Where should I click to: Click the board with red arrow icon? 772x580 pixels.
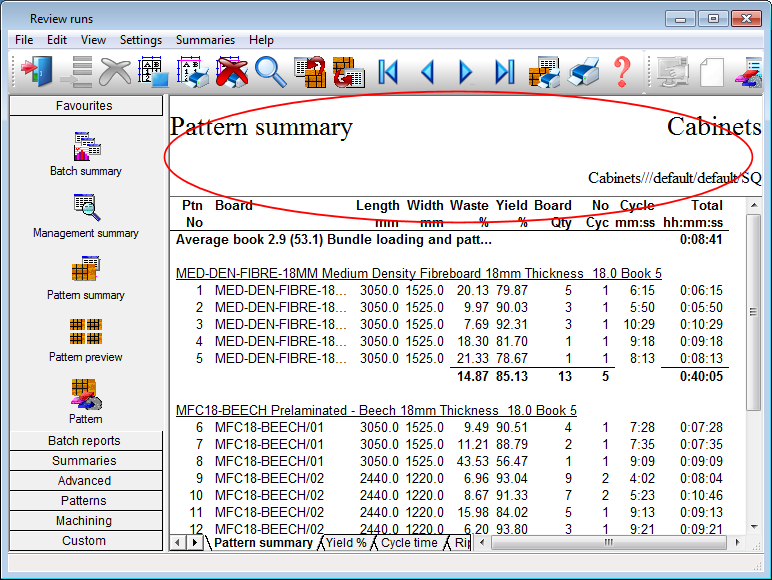point(349,72)
